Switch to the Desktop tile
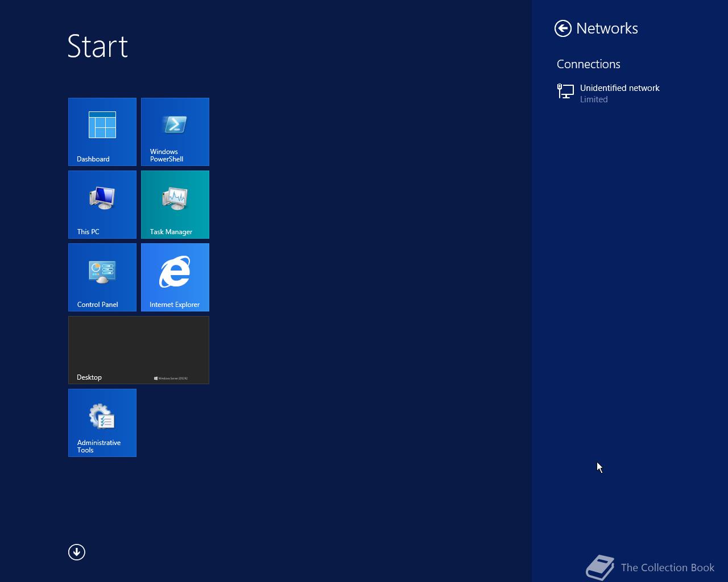The height and width of the screenshot is (582, 728). point(139,350)
